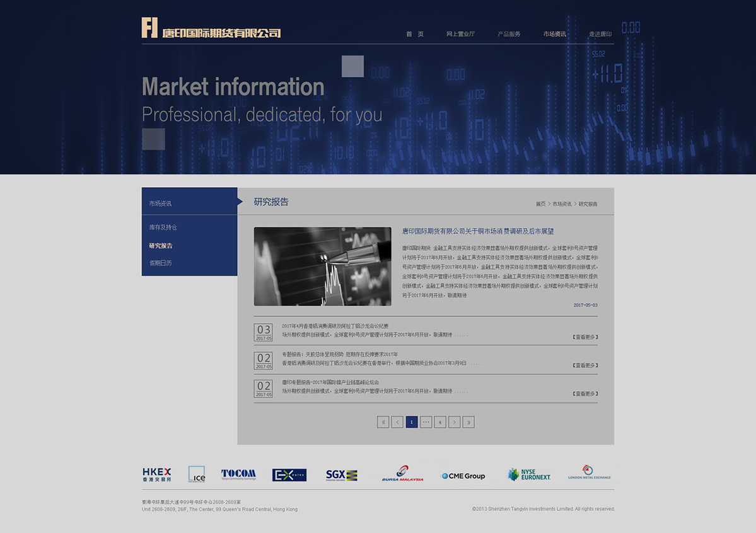Select 库存及持仓 in the sidebar

(163, 227)
